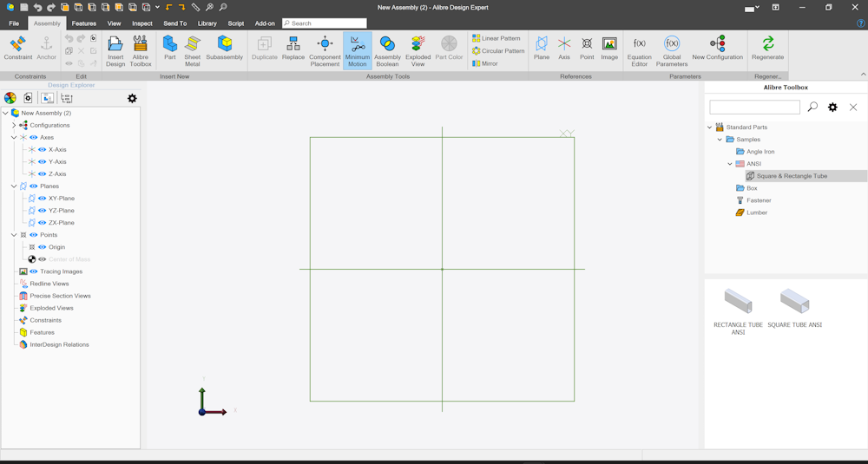Hide the Z-Axis with eye icon
Viewport: 868px width, 464px height.
(42, 173)
